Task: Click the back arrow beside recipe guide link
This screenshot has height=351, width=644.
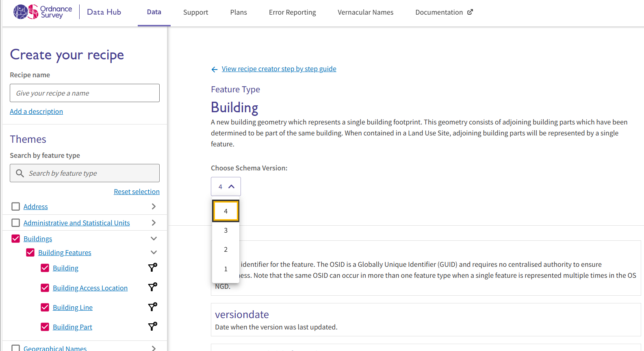Action: click(x=215, y=70)
